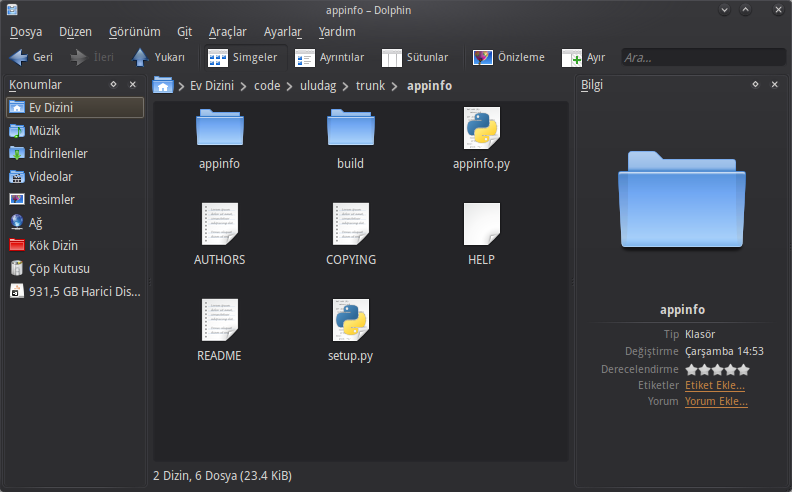The image size is (792, 492).
Task: Click the Yorum Ekle link
Action: [716, 402]
